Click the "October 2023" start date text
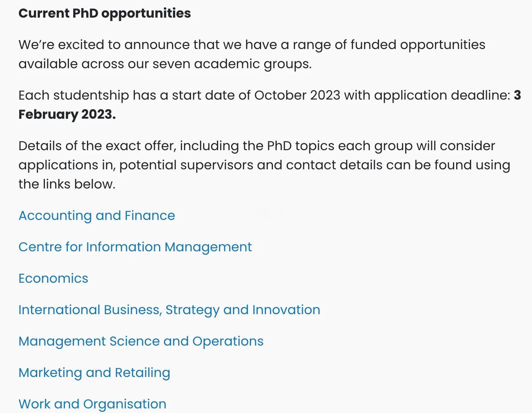The image size is (532, 413). click(x=297, y=95)
